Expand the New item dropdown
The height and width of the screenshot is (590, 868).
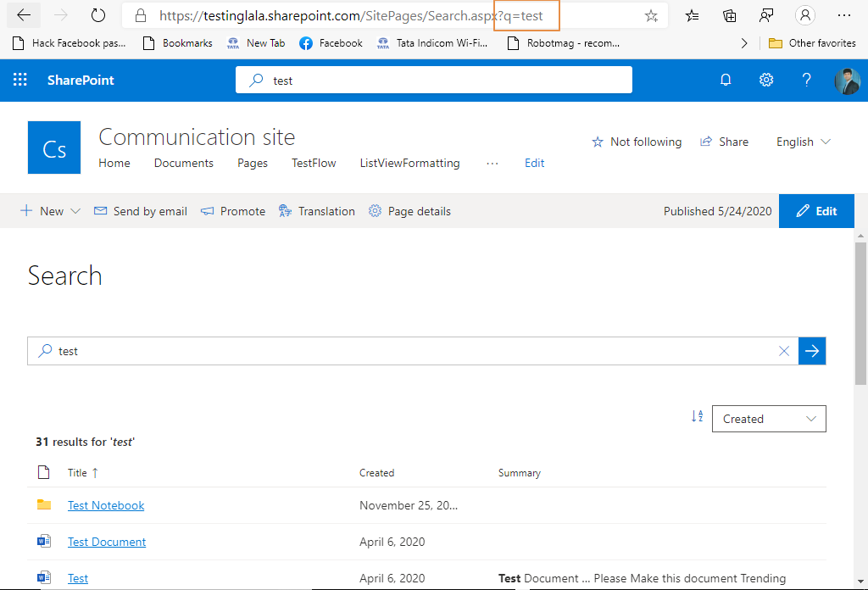(x=75, y=211)
